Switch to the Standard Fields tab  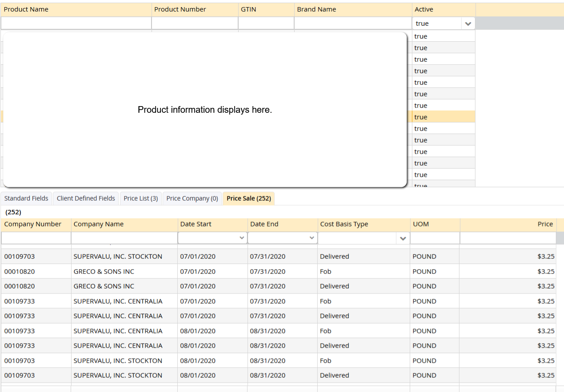(26, 198)
